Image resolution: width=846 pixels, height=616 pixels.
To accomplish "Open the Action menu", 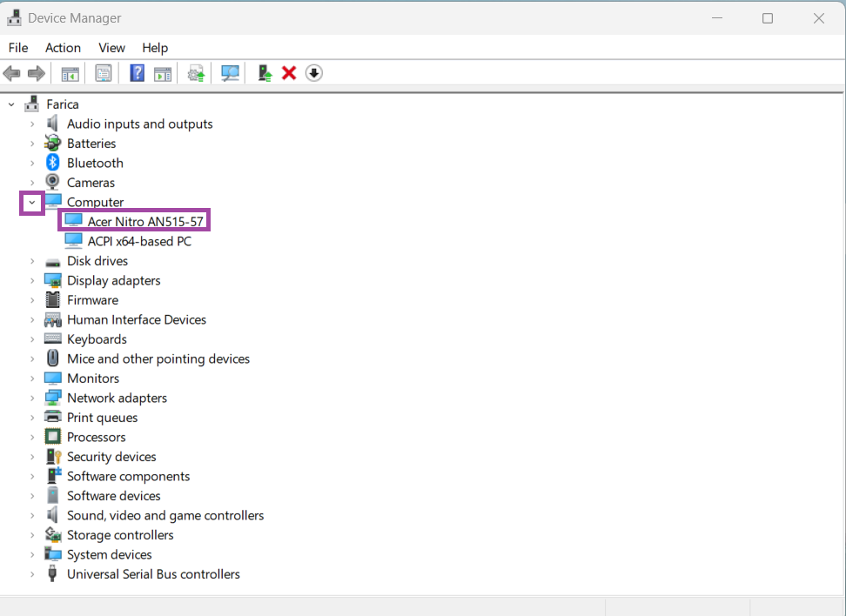I will [63, 48].
